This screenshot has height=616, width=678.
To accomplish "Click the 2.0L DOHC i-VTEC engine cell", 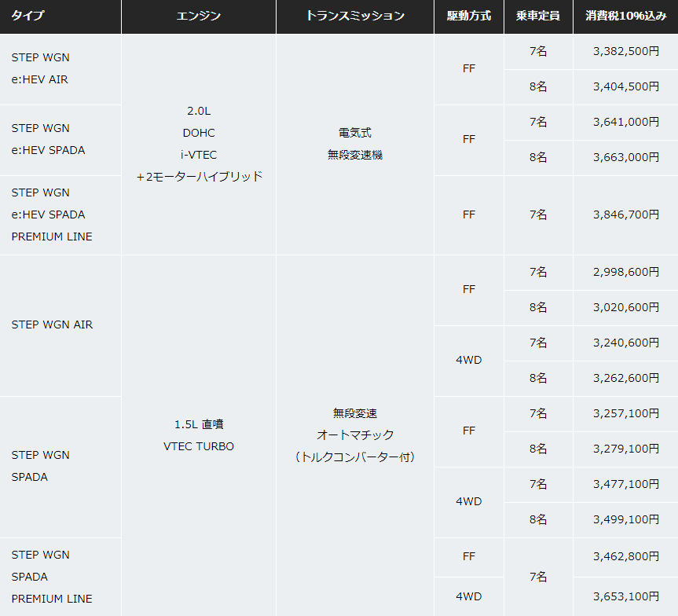I will coord(199,144).
